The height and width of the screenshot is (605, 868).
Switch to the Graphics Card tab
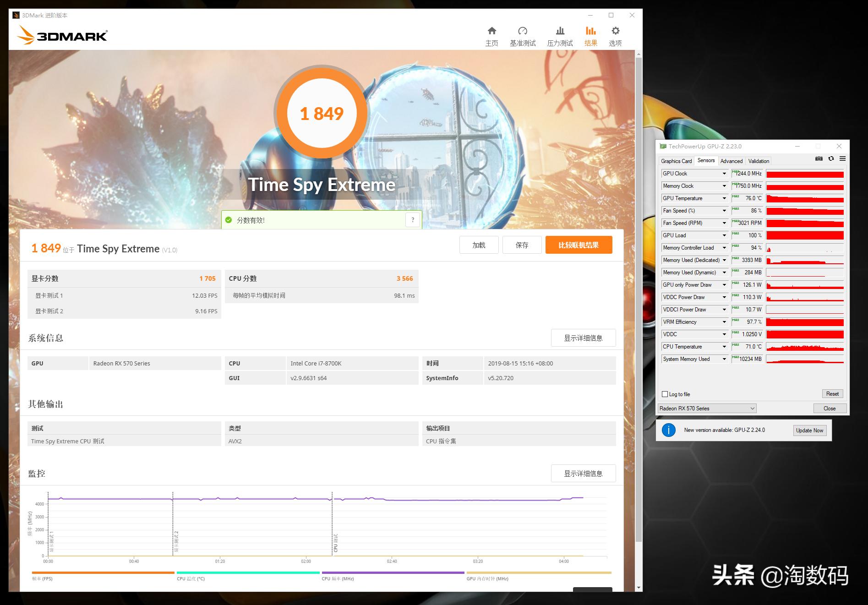676,161
